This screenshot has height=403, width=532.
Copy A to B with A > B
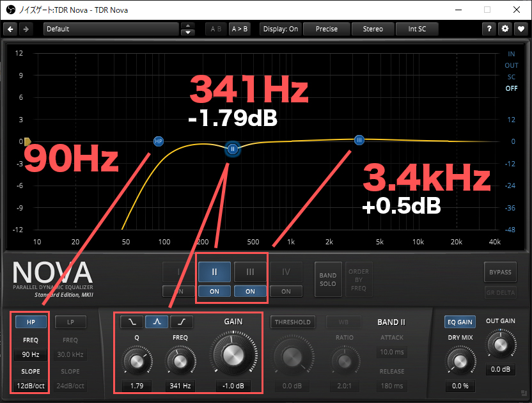point(240,29)
